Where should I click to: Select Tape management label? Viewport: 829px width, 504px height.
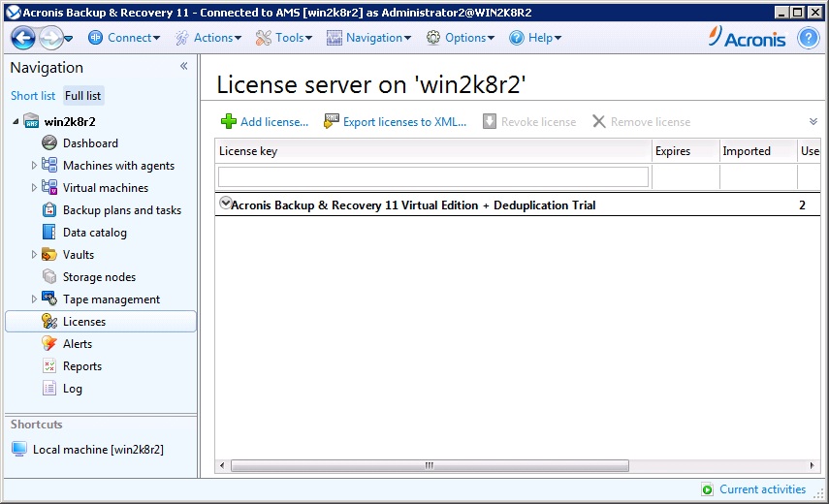tap(112, 299)
